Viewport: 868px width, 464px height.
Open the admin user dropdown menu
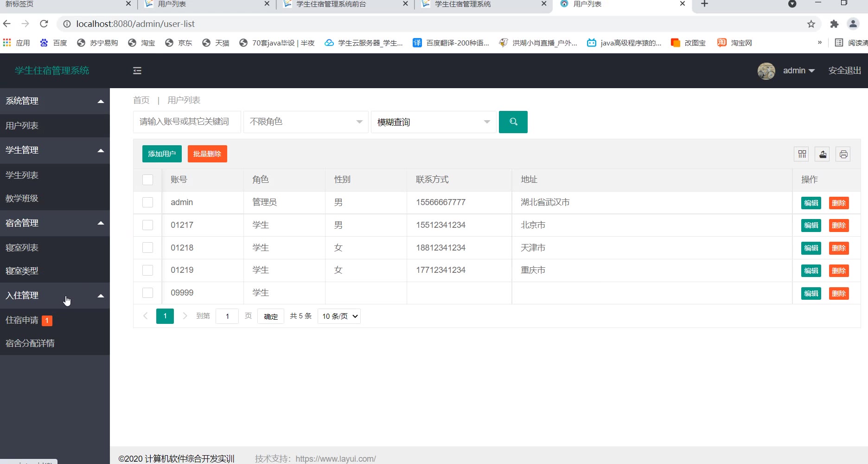click(798, 71)
